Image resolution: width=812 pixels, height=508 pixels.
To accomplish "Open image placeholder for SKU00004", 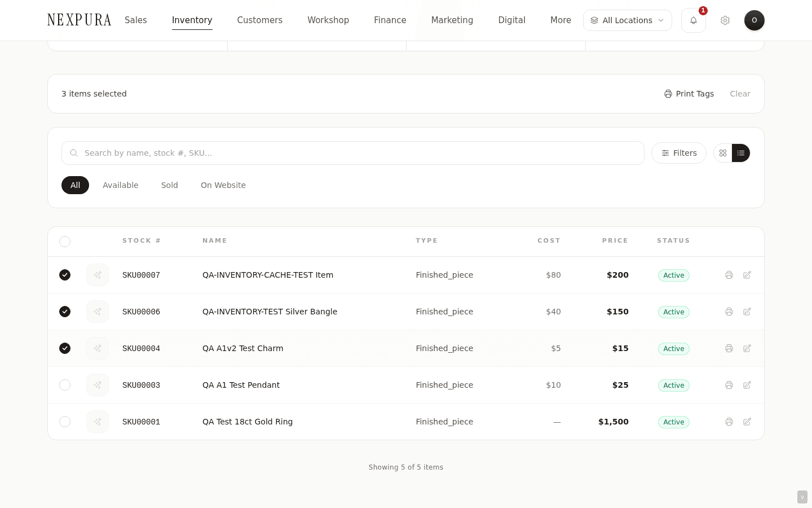I will 98,348.
